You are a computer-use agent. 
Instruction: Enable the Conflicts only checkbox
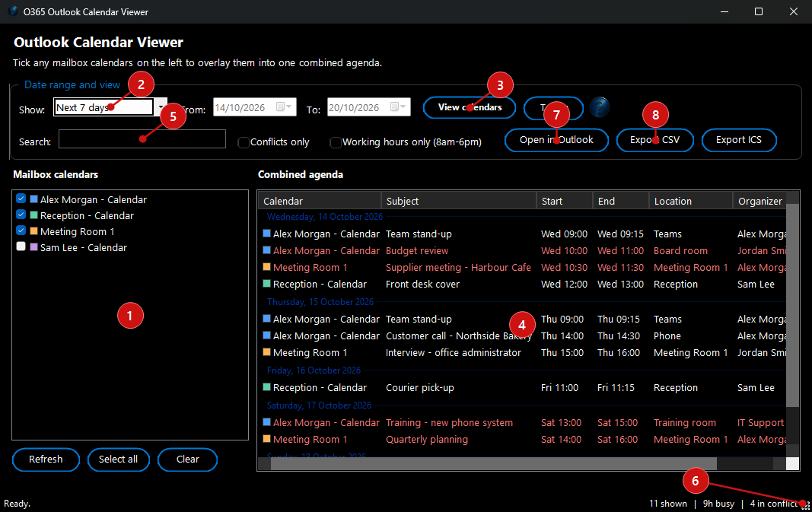[x=244, y=142]
